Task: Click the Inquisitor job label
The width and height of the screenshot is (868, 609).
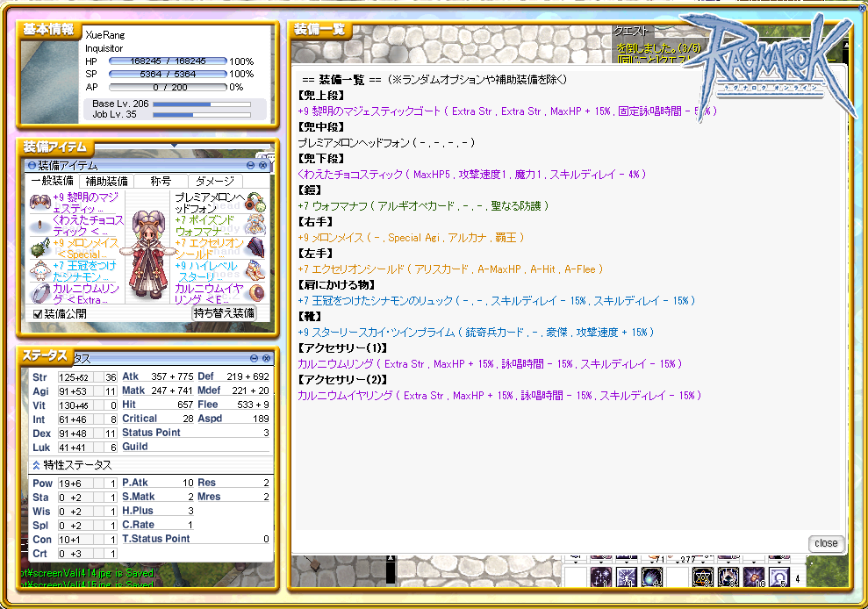Action: point(104,48)
